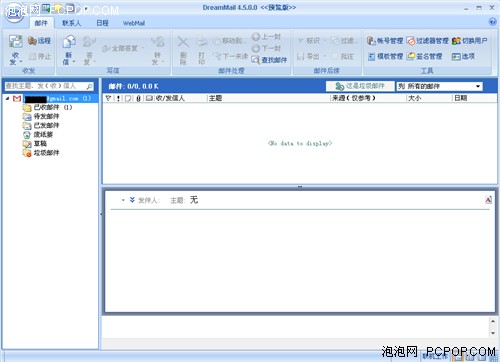Screen dimensions: 500x362
Task: Sort by 来源 source column header
Action: [368, 98]
